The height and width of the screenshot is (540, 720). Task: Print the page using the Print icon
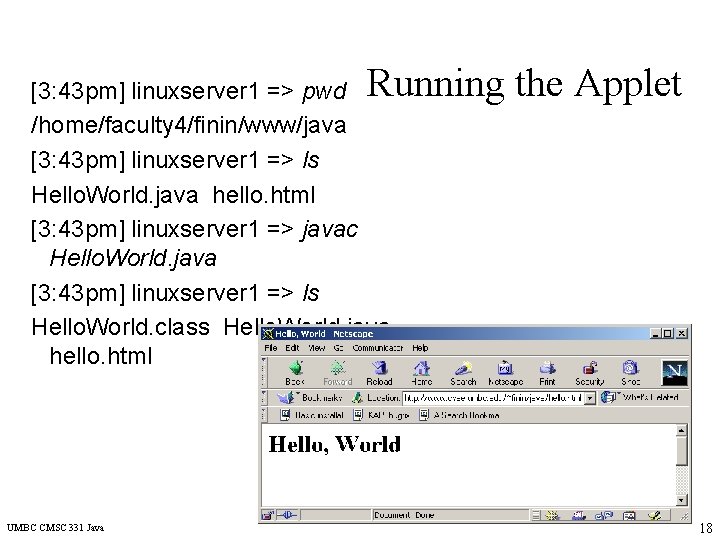coord(547,373)
